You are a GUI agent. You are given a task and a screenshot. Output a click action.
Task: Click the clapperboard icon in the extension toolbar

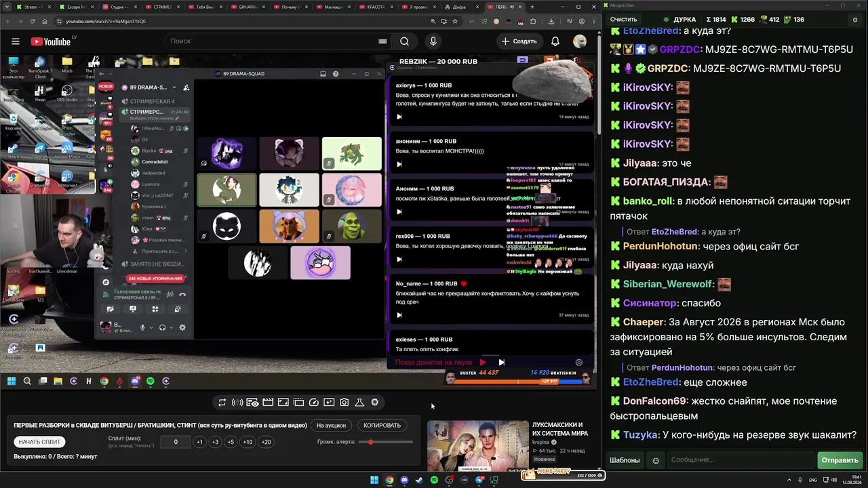pyautogui.click(x=268, y=403)
